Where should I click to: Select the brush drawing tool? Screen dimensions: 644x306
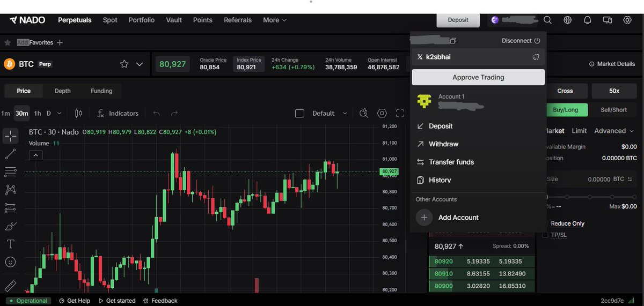pyautogui.click(x=10, y=226)
